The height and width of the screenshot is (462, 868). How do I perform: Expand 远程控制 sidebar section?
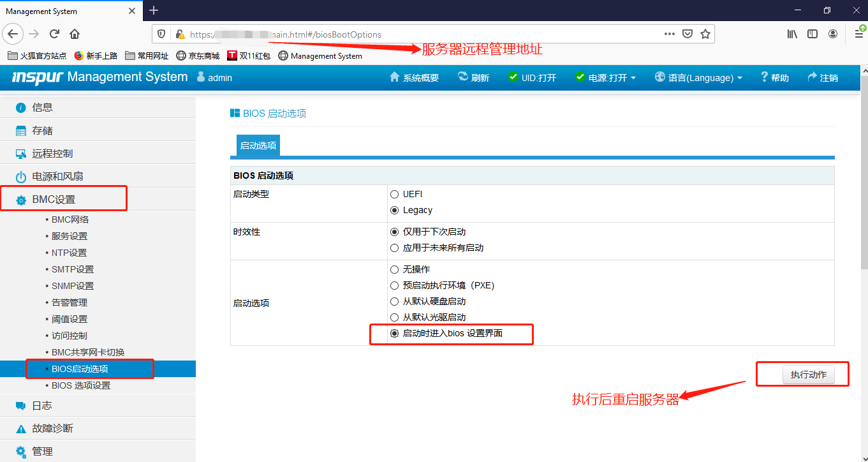pyautogui.click(x=98, y=153)
